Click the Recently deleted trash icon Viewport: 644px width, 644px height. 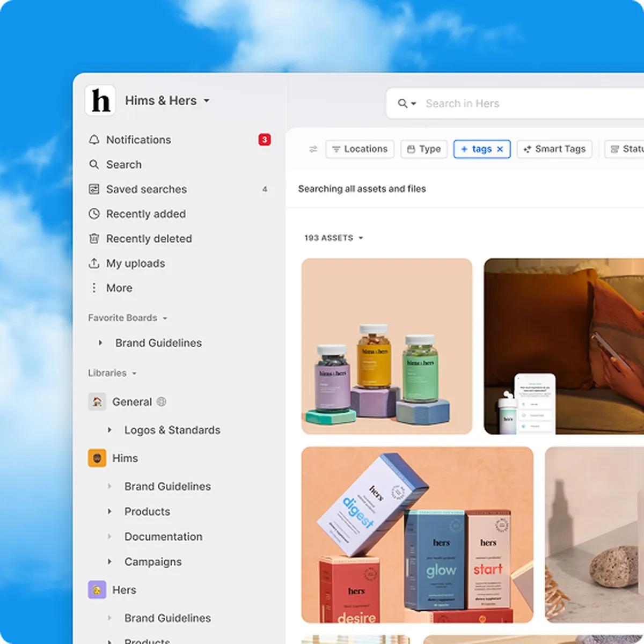coord(94,238)
